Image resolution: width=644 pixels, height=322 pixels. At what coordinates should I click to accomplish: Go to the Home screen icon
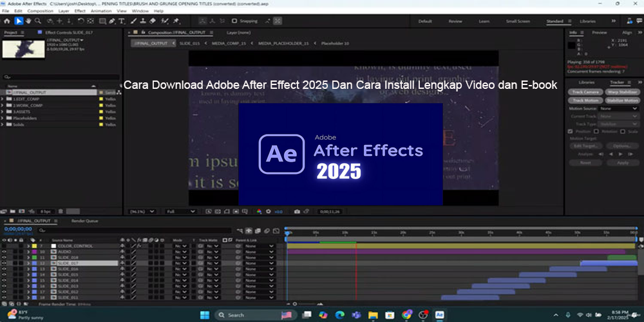pyautogui.click(x=7, y=21)
